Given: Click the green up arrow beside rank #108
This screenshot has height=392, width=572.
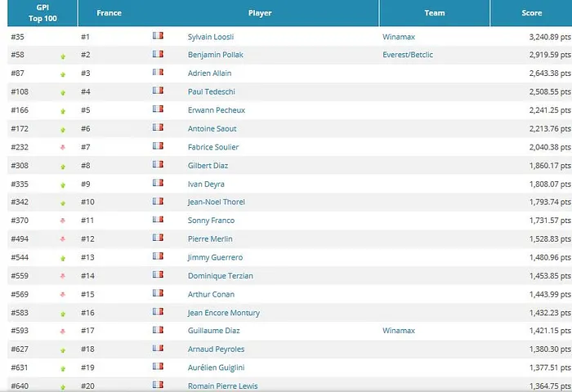Looking at the screenshot, I should tap(63, 93).
